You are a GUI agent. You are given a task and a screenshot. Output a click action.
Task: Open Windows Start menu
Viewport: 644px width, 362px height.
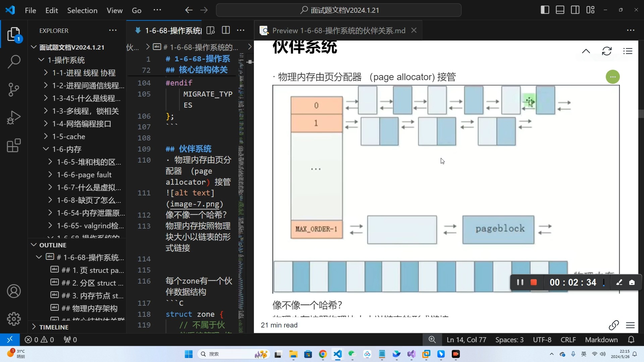pos(189,354)
